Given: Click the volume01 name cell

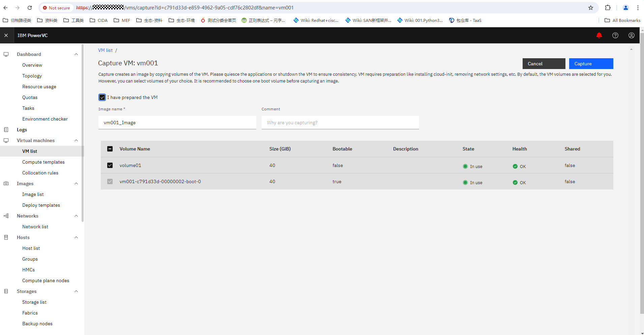Looking at the screenshot, I should (x=130, y=165).
